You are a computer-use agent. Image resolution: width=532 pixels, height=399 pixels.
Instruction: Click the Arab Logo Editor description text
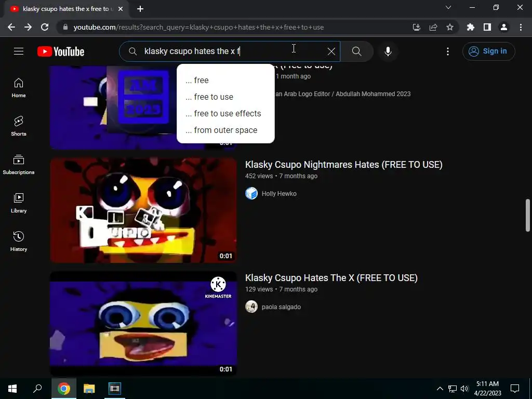click(x=343, y=94)
